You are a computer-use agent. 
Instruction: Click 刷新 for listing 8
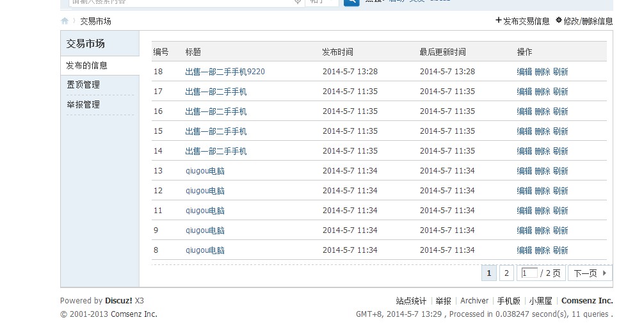[561, 250]
